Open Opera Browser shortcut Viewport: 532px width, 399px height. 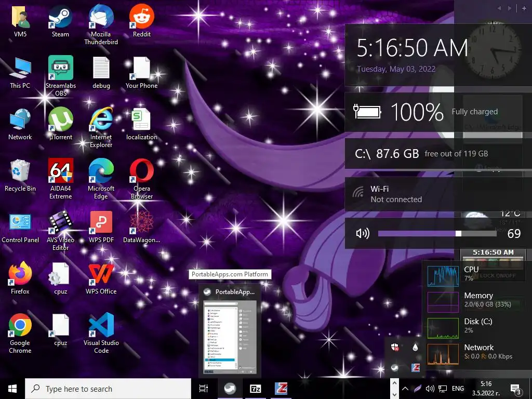pos(141,179)
